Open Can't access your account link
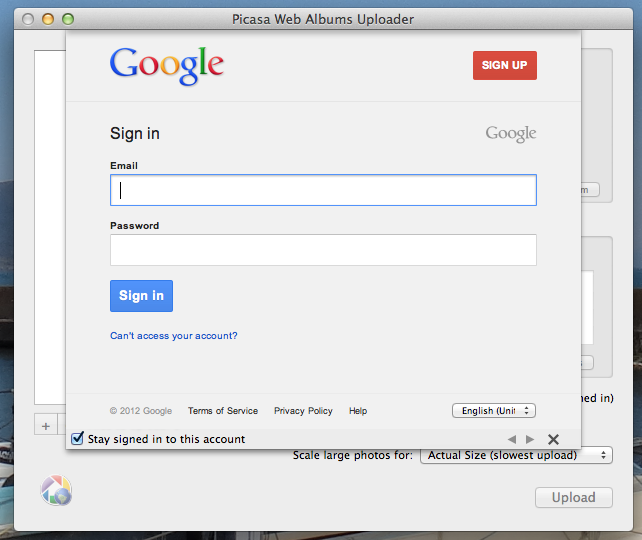Viewport: 642px width, 540px height. tap(174, 336)
